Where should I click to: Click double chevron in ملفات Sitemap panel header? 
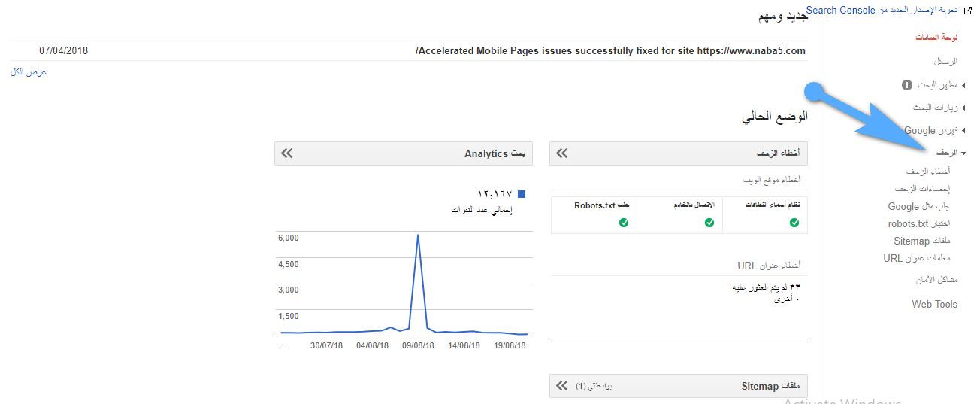[562, 386]
